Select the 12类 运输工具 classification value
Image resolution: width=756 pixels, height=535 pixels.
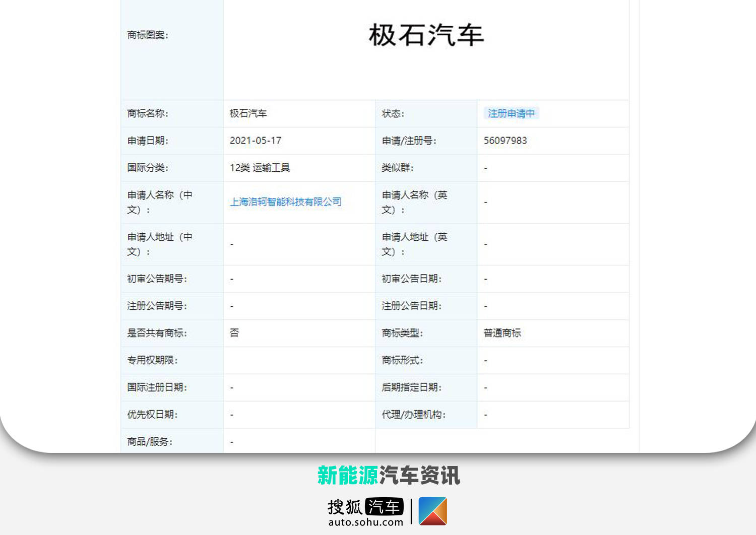(x=260, y=168)
